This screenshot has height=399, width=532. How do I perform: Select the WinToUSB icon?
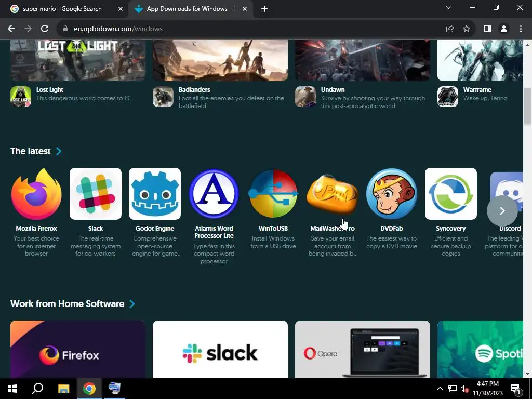click(x=273, y=194)
